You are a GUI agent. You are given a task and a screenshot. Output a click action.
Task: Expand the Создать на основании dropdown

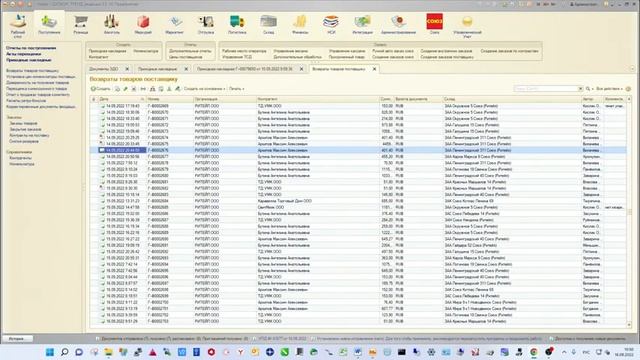click(204, 89)
